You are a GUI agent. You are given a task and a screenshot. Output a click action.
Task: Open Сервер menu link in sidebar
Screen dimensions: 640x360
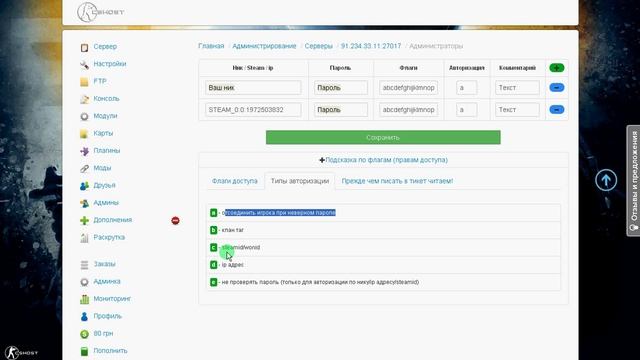105,47
